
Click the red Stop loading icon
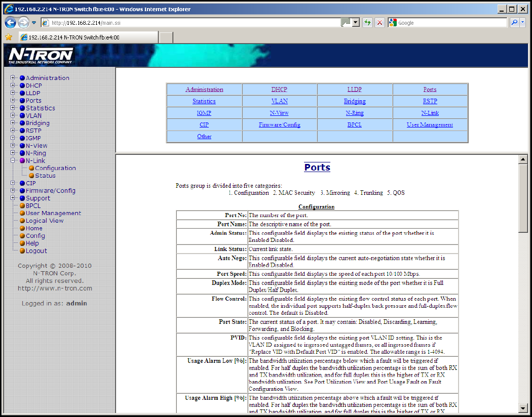point(379,23)
